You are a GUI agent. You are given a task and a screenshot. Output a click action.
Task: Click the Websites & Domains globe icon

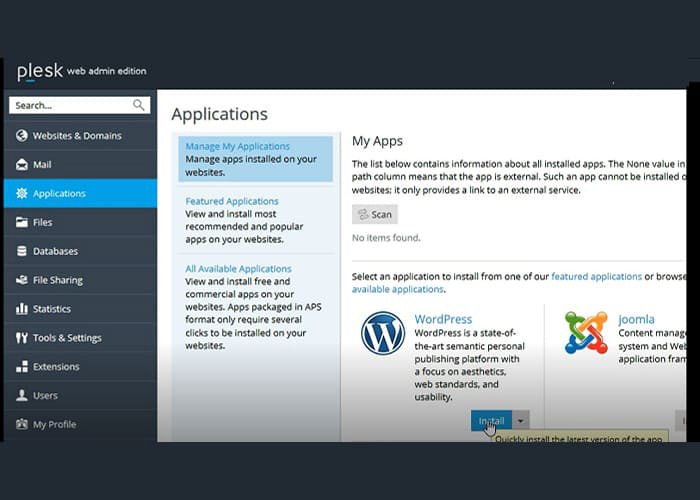point(21,136)
